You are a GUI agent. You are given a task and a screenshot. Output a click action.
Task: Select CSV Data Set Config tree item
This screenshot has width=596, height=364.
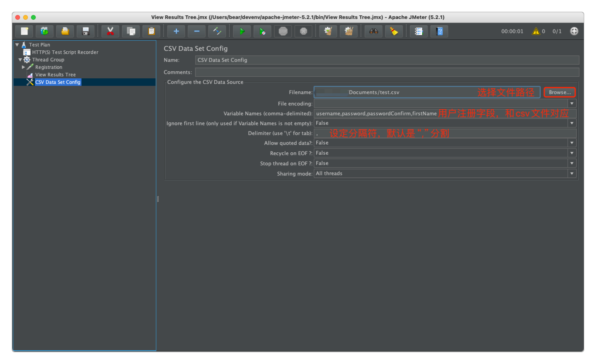pyautogui.click(x=58, y=82)
